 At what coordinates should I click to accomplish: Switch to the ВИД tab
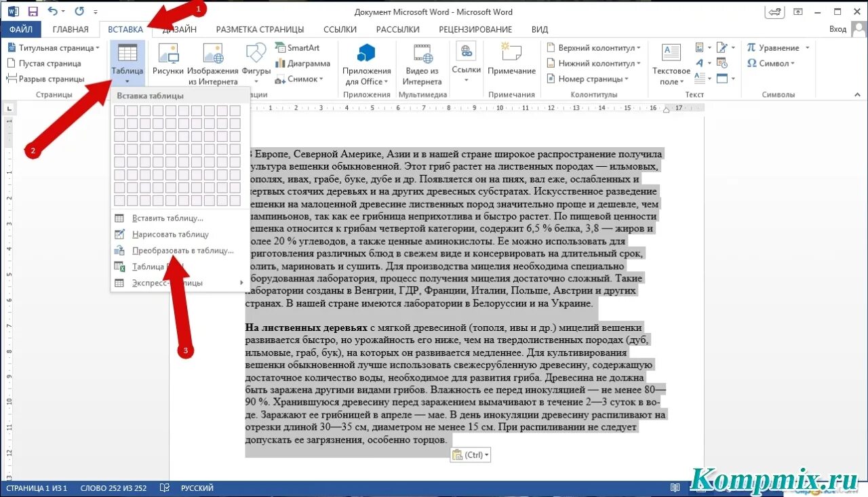(x=540, y=29)
